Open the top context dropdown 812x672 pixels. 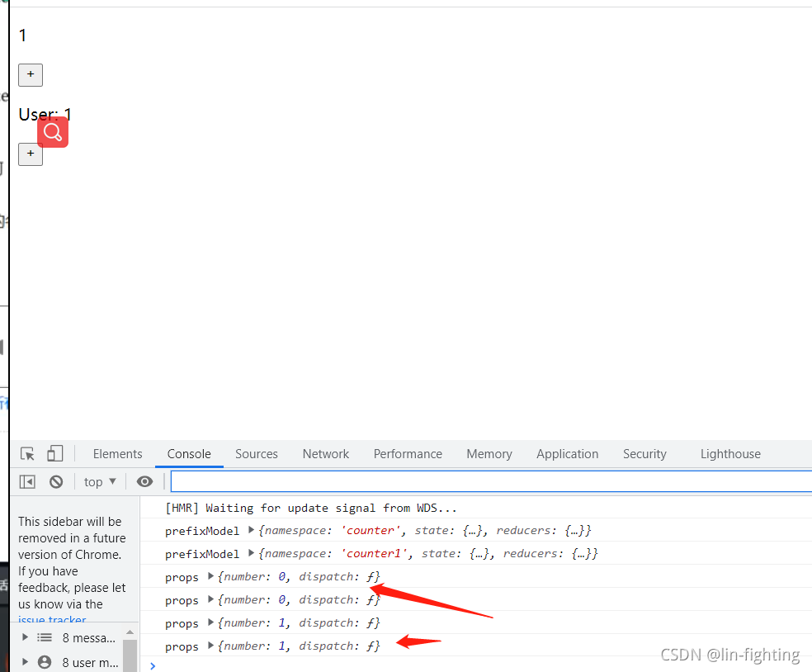pos(100,482)
